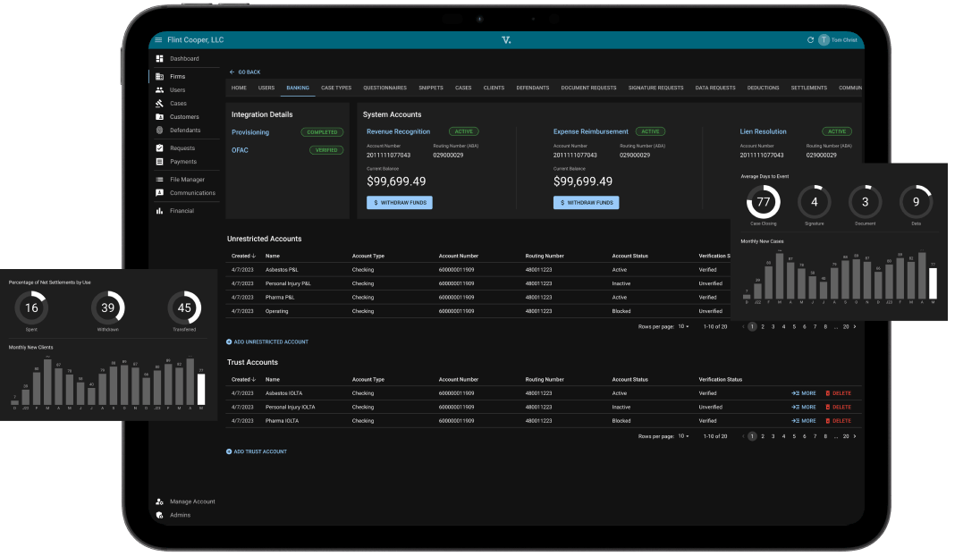Expand Unrestricted Accounts rows per page dropdown
Image resolution: width=980 pixels, height=556 pixels.
pos(683,327)
